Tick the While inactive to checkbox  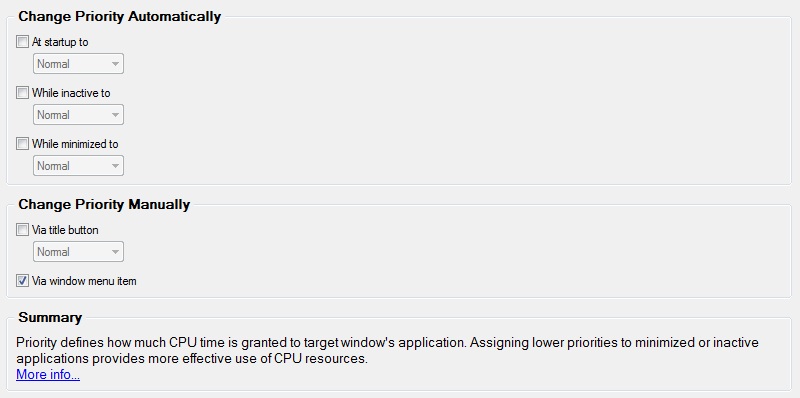tap(22, 93)
